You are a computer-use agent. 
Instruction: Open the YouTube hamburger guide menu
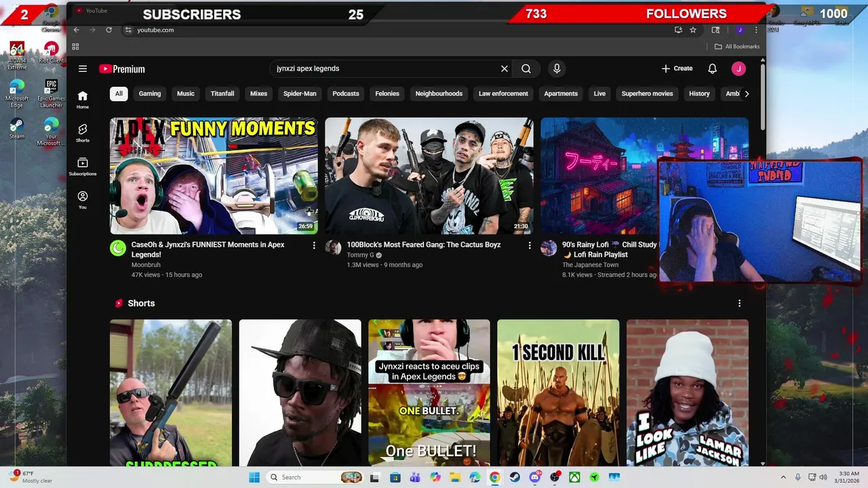coord(83,68)
